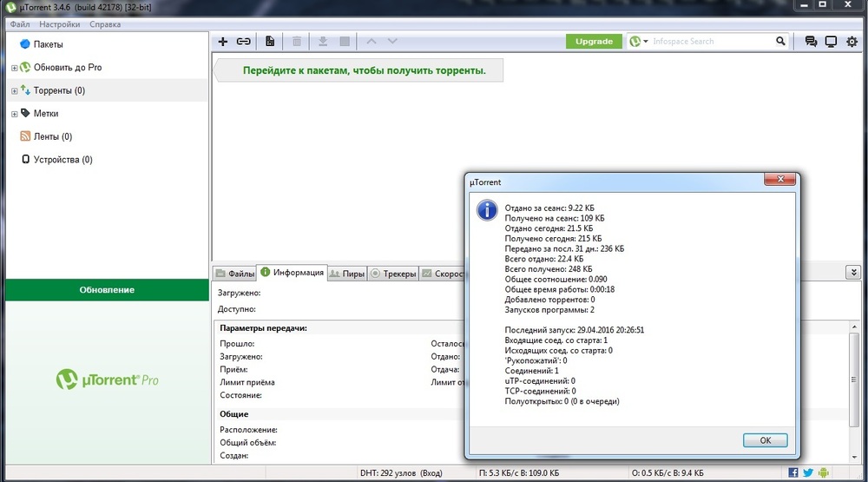The image size is (868, 482).
Task: Open the chat bubbles icon in the toolbar
Action: (811, 41)
